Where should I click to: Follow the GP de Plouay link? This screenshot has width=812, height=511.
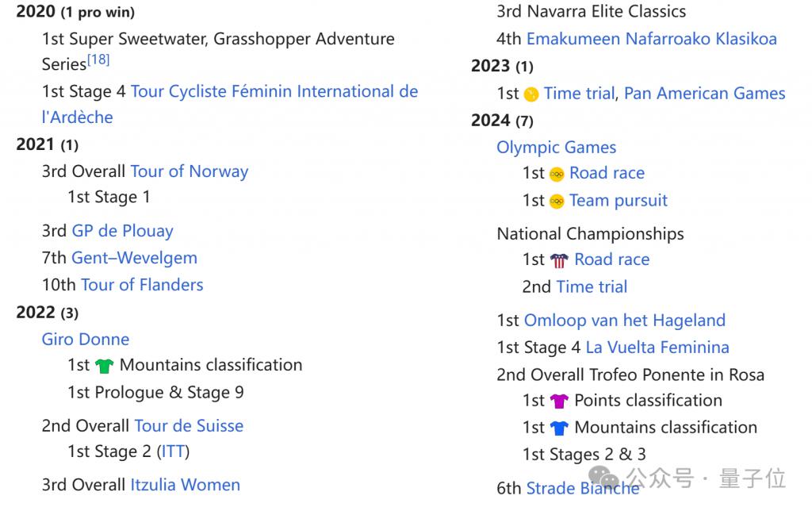122,231
